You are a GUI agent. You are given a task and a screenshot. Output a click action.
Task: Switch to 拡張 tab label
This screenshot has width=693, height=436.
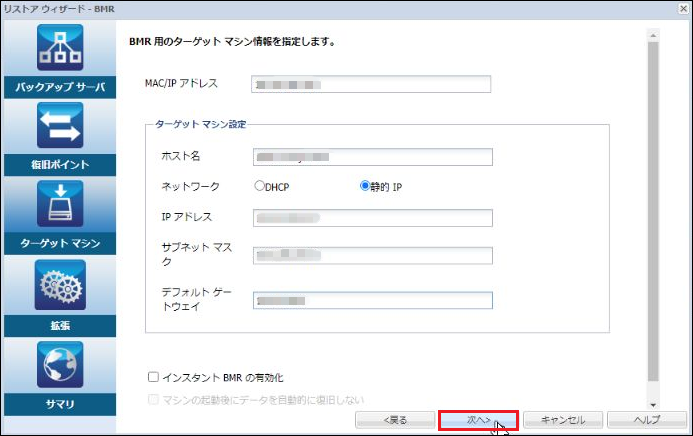click(60, 326)
